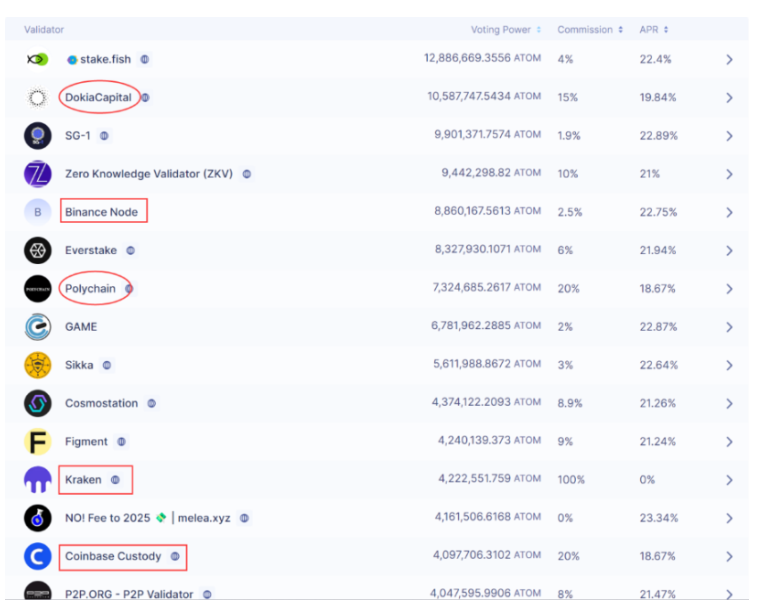Click the Zero Knowledge Validator logo

coord(38,174)
